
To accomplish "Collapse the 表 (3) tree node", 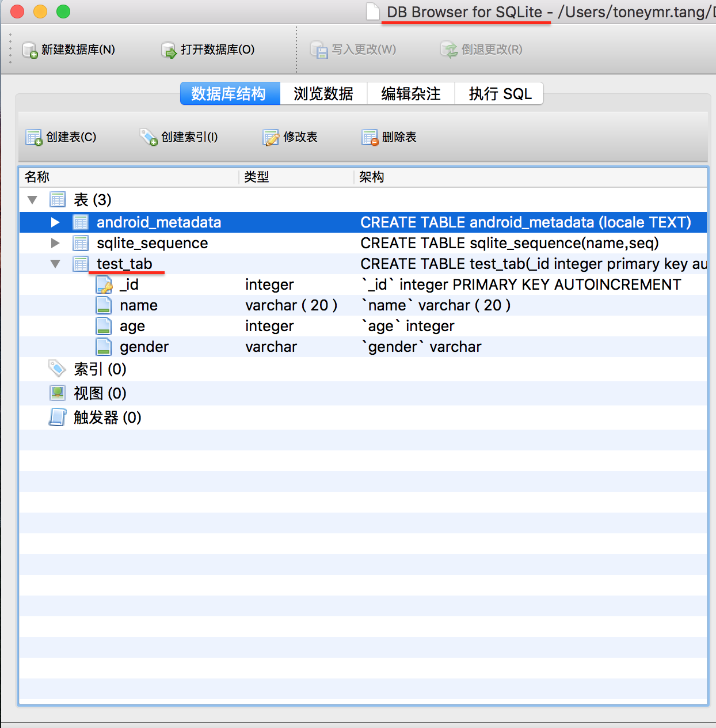I will (x=32, y=199).
